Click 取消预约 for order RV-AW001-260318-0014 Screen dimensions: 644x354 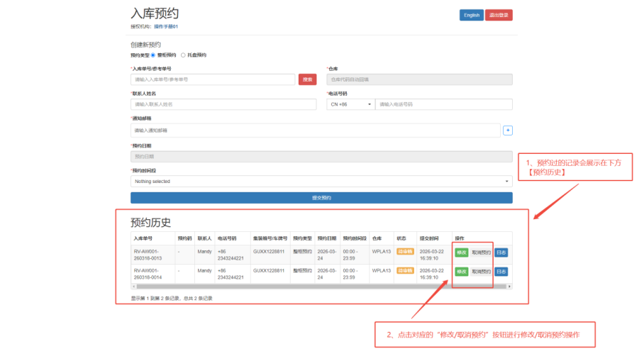pos(481,272)
